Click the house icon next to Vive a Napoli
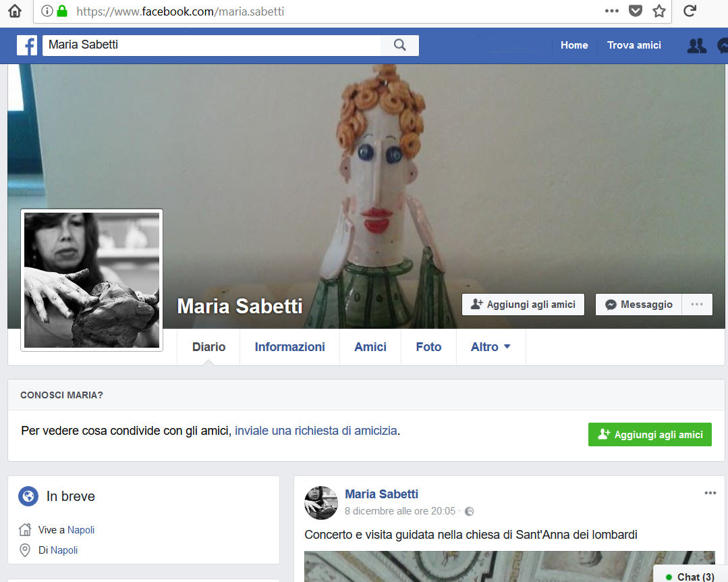The image size is (728, 582). [25, 529]
